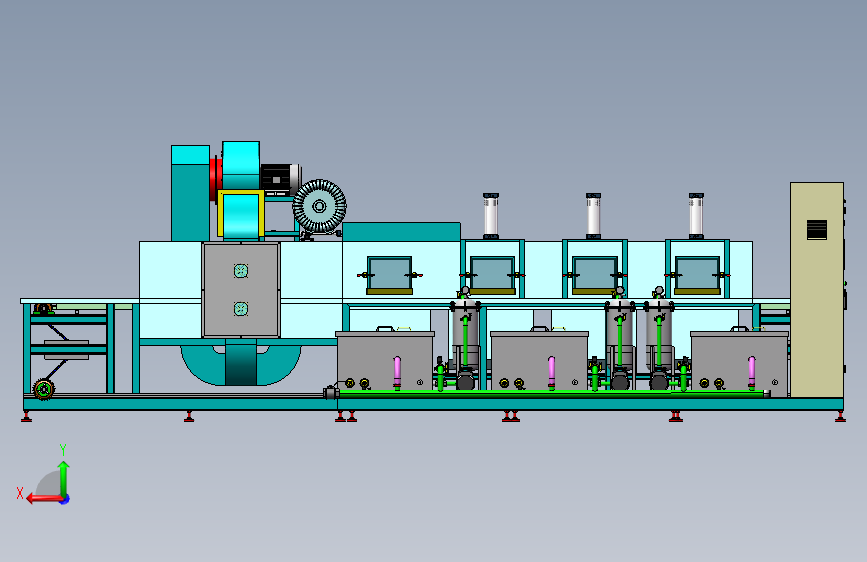Image resolution: width=867 pixels, height=562 pixels.
Task: Select the black vent grille on the cabinet
Action: click(817, 230)
